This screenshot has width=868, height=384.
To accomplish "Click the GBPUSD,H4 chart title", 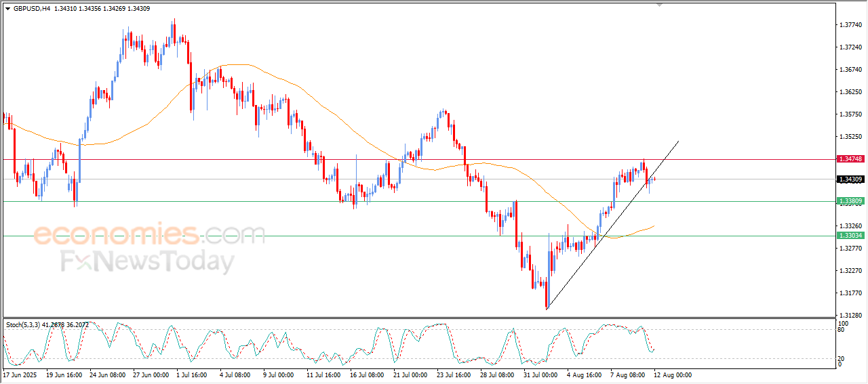I will (32, 9).
